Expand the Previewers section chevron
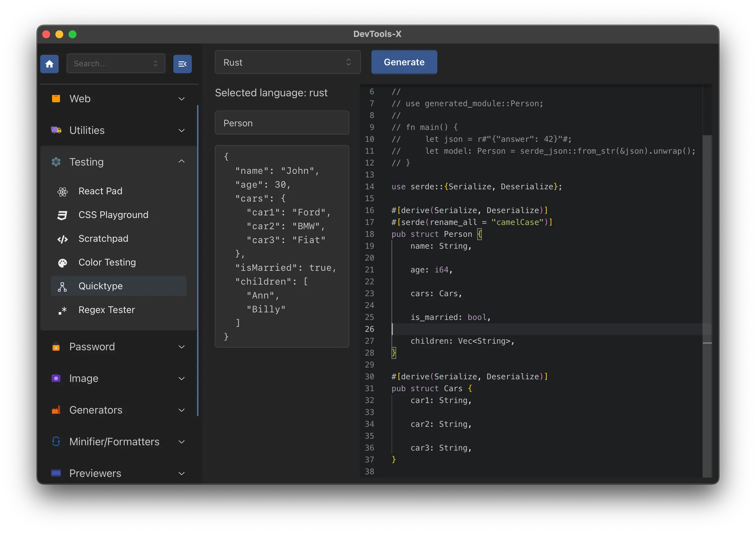 pos(182,473)
